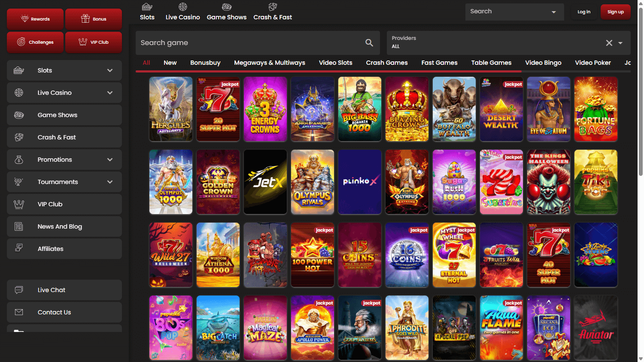Click the Sign up button
Image resolution: width=644 pixels, height=362 pixels.
[616, 12]
